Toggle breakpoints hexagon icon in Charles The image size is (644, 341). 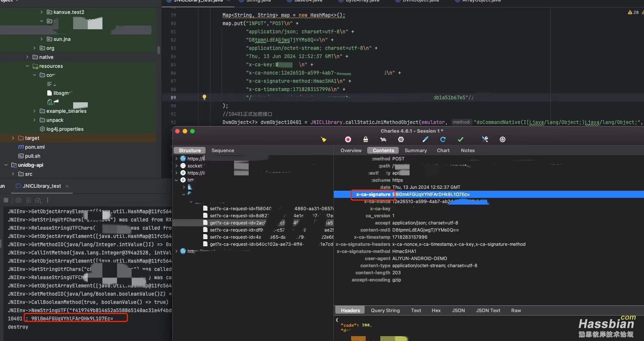click(x=401, y=139)
